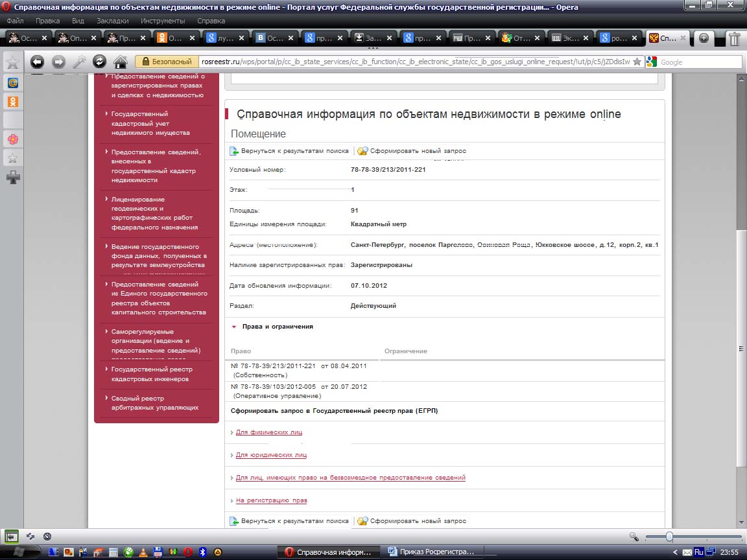Click the rosreestr.ru address bar field

coord(415,62)
